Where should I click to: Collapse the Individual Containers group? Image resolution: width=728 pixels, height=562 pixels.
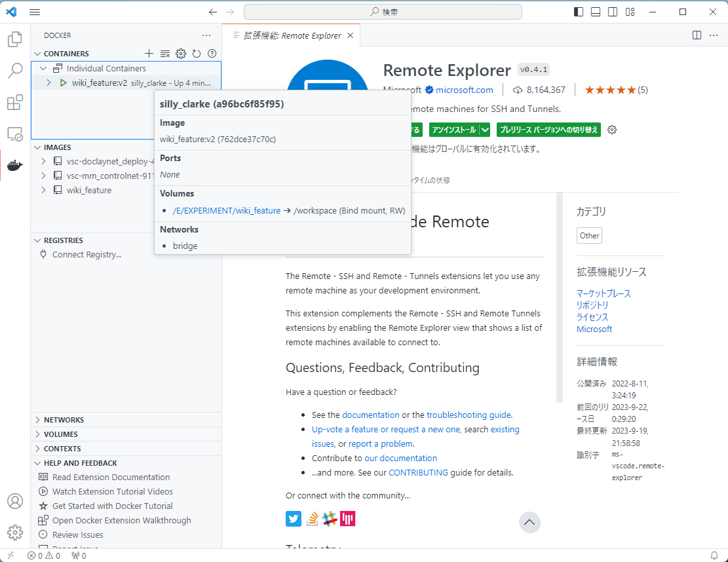click(x=43, y=68)
